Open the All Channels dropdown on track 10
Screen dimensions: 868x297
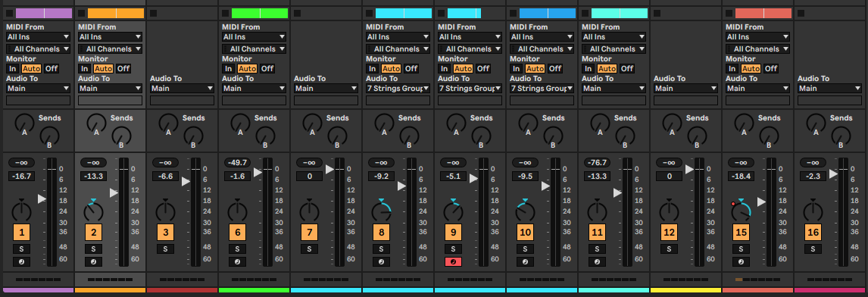point(542,48)
